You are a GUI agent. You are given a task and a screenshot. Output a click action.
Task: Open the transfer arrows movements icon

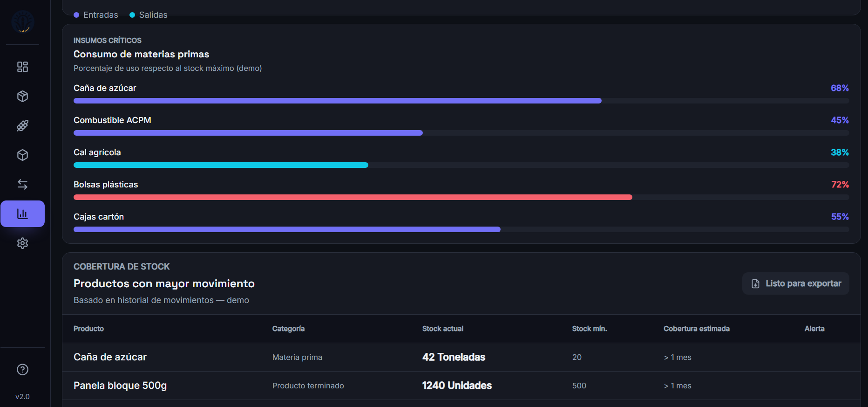point(22,185)
